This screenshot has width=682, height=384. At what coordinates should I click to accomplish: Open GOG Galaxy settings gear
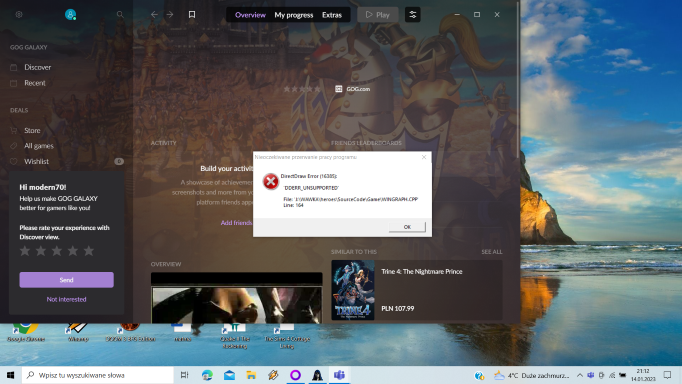[x=19, y=14]
